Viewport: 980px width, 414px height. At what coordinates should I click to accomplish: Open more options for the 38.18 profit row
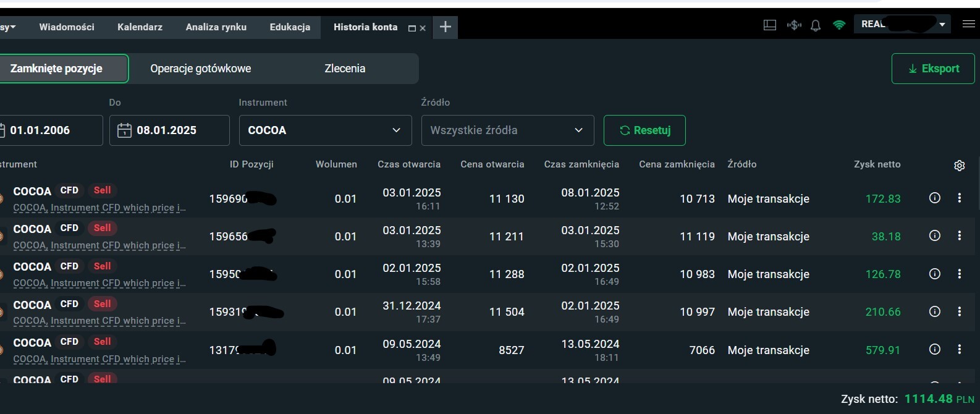click(959, 235)
